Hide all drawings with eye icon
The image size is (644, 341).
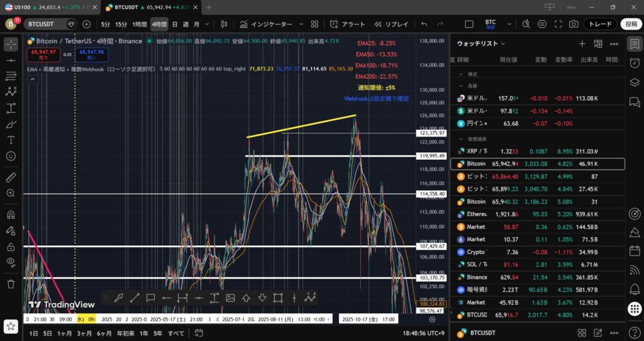tap(11, 262)
